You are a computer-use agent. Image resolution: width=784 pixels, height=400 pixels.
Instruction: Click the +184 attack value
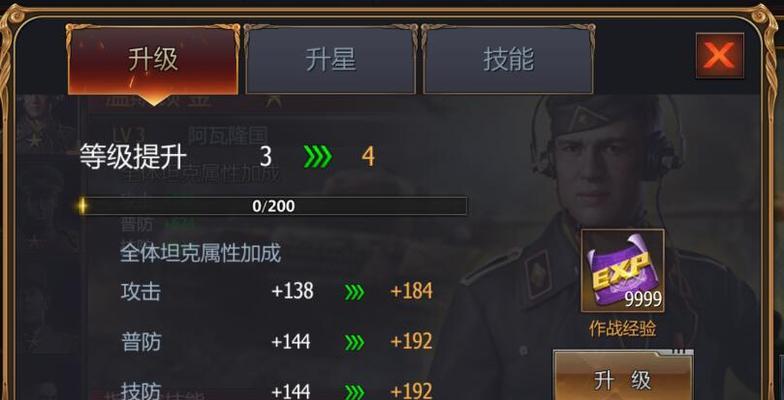412,291
